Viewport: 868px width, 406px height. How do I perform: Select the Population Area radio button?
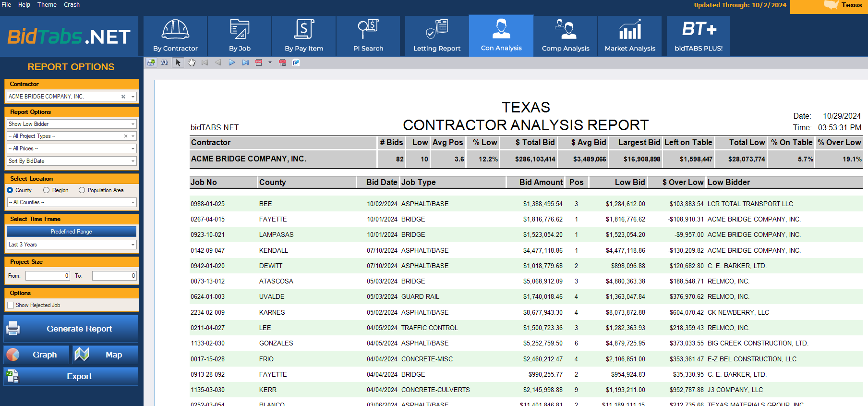(x=82, y=190)
